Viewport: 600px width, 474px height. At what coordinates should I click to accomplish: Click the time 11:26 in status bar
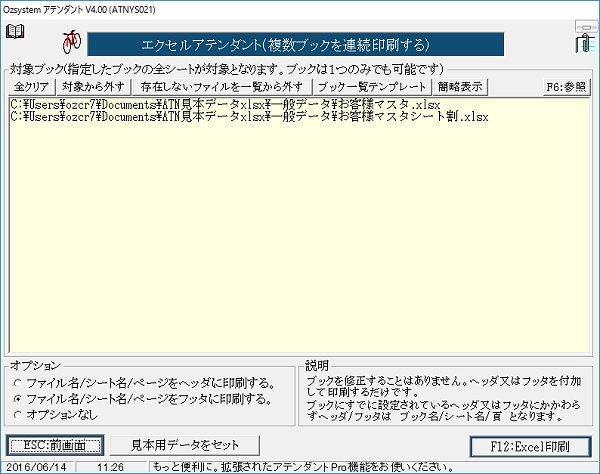(x=111, y=467)
